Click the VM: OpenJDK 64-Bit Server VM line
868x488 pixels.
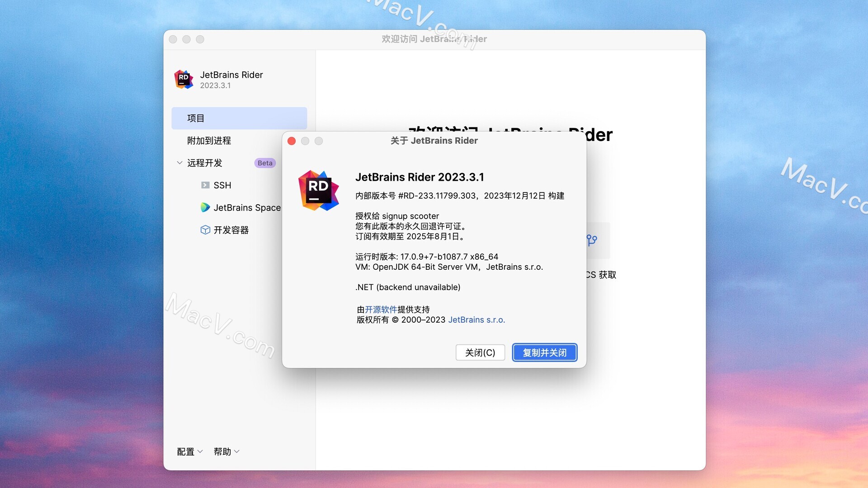pos(449,267)
